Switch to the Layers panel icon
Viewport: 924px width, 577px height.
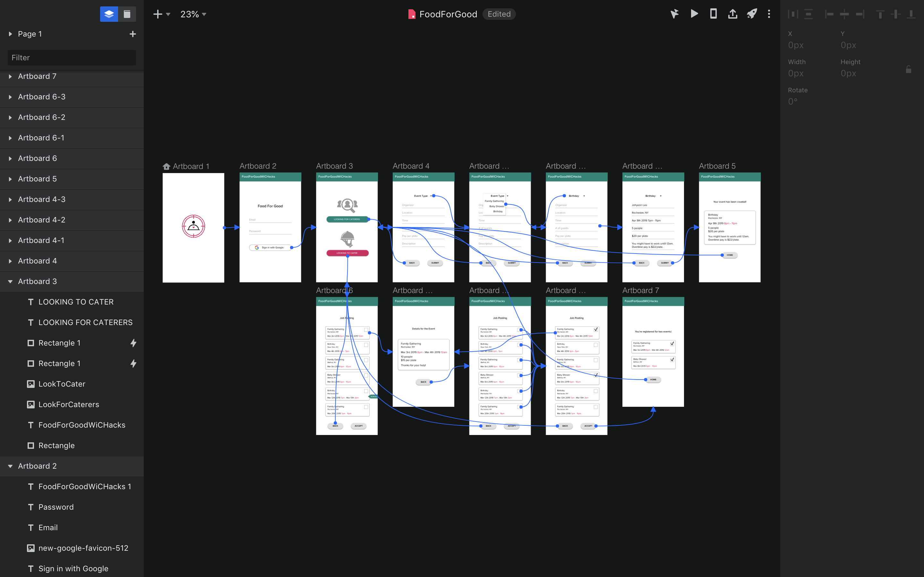(x=109, y=14)
